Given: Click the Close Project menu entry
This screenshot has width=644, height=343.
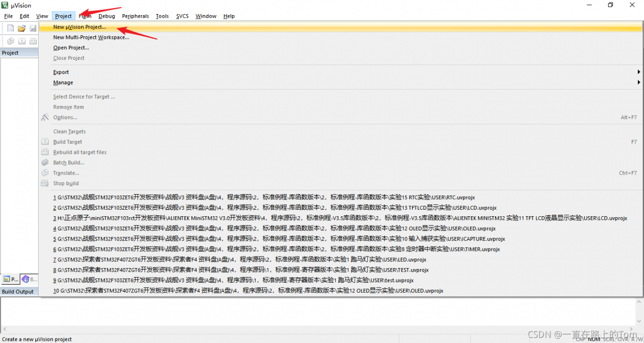Looking at the screenshot, I should (341, 58).
